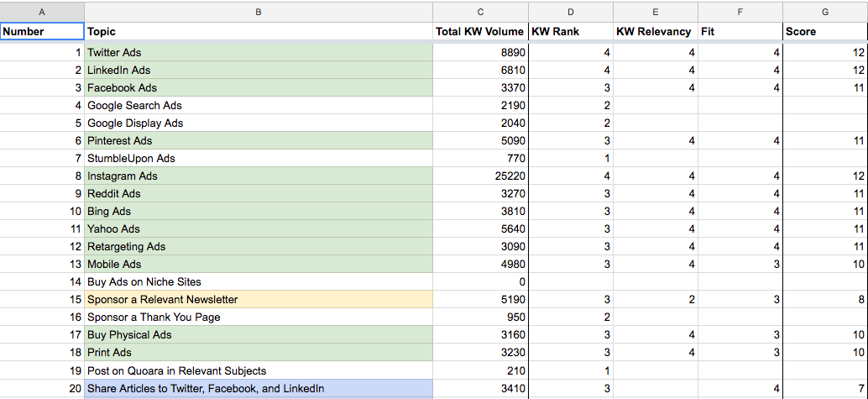Screen dimensions: 868x399
Task: Click the column C header
Action: pos(480,12)
